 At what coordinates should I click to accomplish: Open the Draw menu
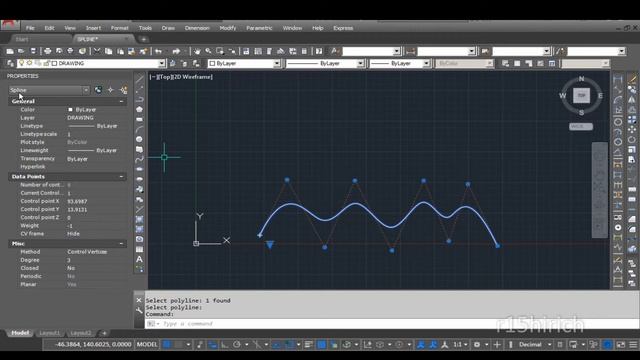(x=168, y=28)
